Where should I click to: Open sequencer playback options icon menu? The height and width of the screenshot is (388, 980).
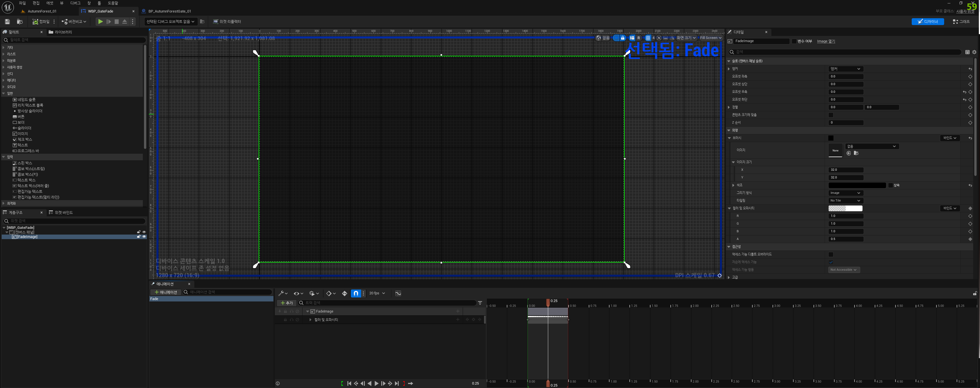click(x=314, y=293)
